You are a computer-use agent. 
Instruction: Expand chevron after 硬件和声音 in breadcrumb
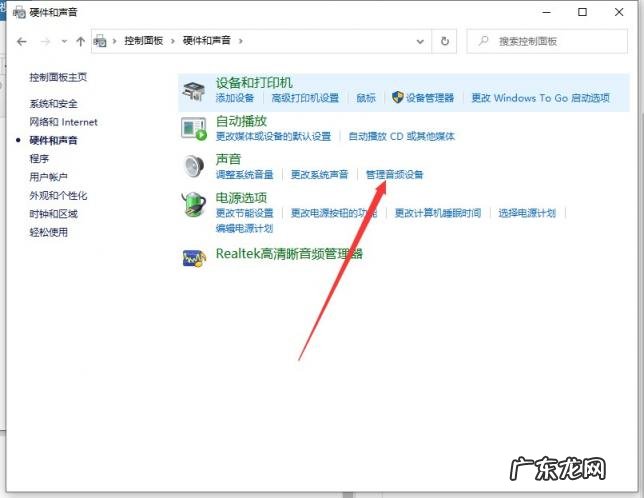(x=241, y=41)
